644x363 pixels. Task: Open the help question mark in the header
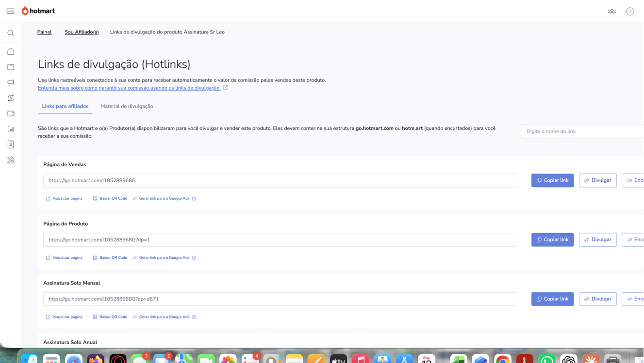630,11
